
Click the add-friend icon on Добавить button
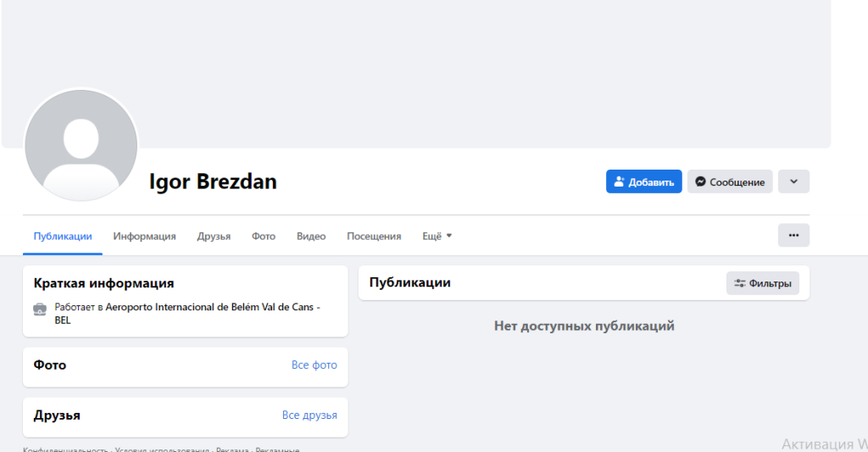tap(619, 181)
